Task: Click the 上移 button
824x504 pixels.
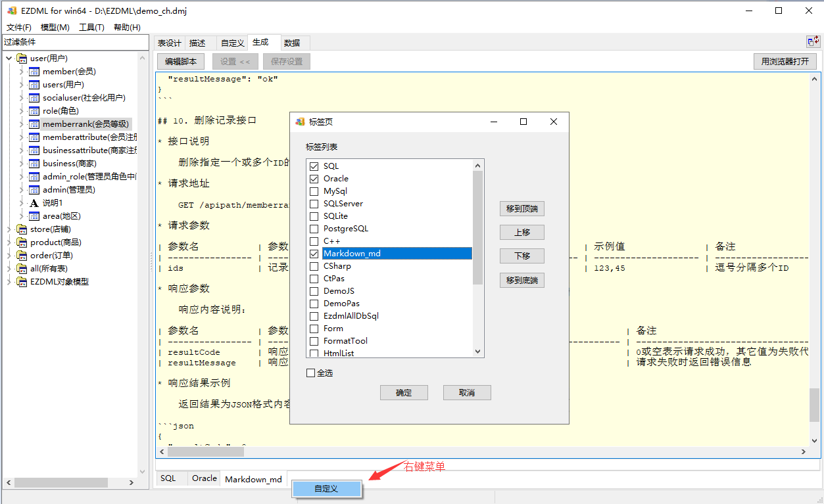Action: click(522, 233)
